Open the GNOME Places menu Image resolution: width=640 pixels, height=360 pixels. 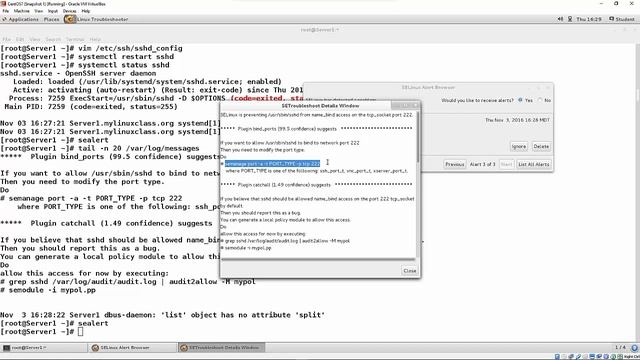(51, 19)
